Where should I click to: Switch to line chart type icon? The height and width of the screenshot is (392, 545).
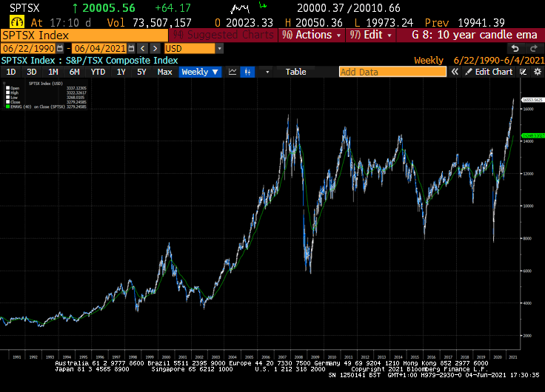233,72
